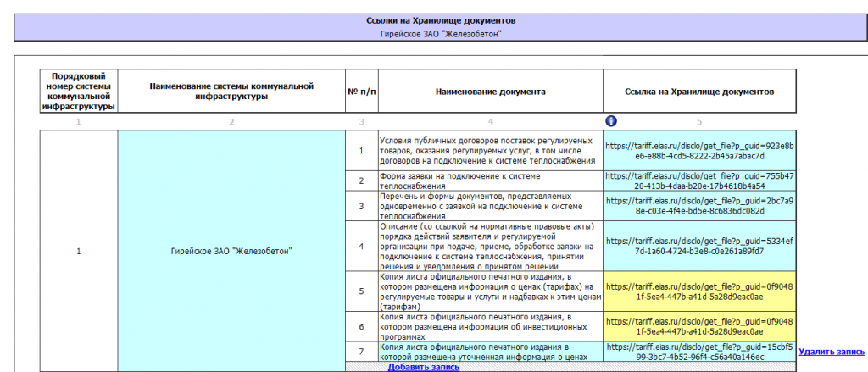Select storage link cell ending 2b45a7abac7d
This screenshot has width=868, height=372.
699,151
